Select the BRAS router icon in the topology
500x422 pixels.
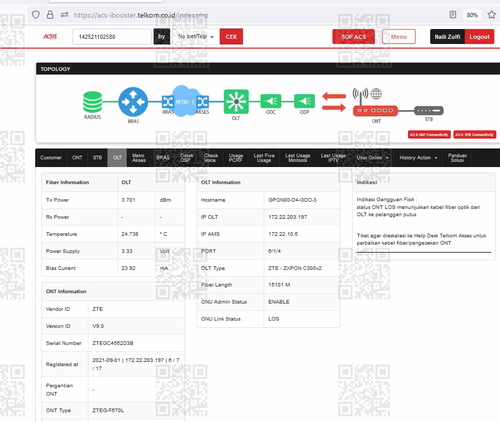(x=133, y=102)
